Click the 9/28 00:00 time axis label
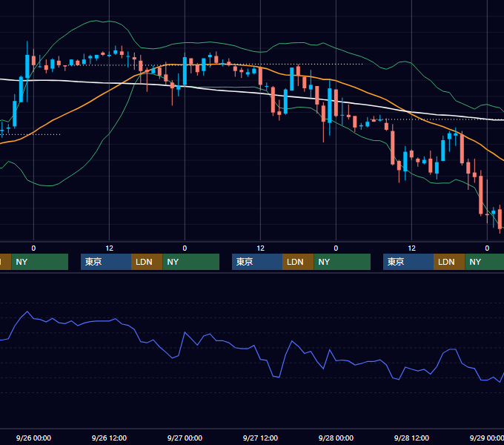504x445 pixels. click(336, 438)
